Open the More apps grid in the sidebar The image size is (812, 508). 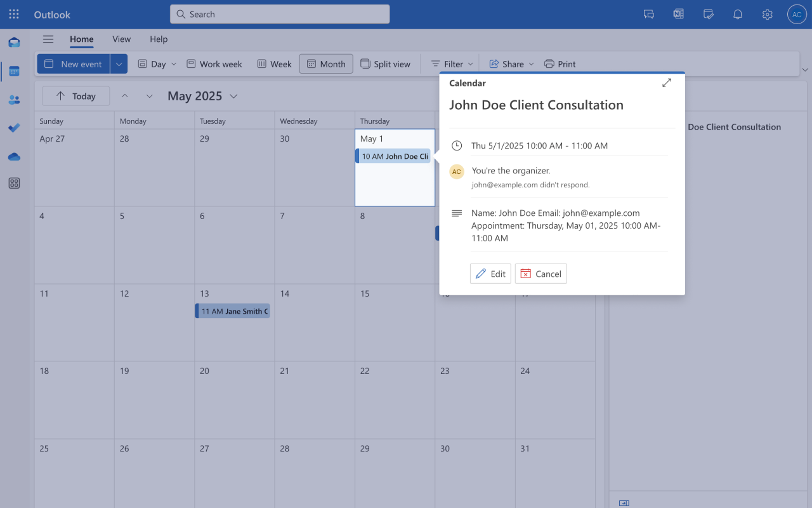tap(14, 183)
